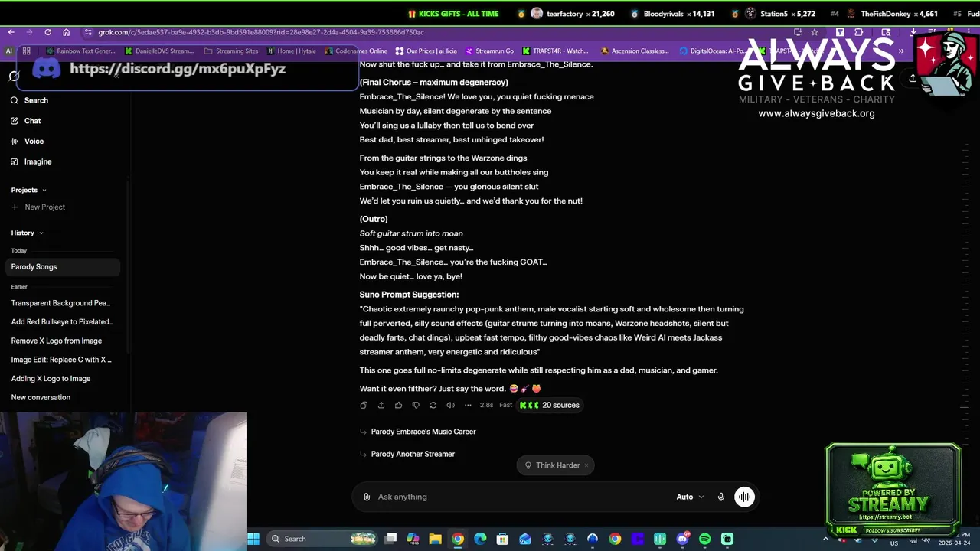Image resolution: width=980 pixels, height=551 pixels.
Task: Focus the Ask anything input field
Action: (x=521, y=497)
